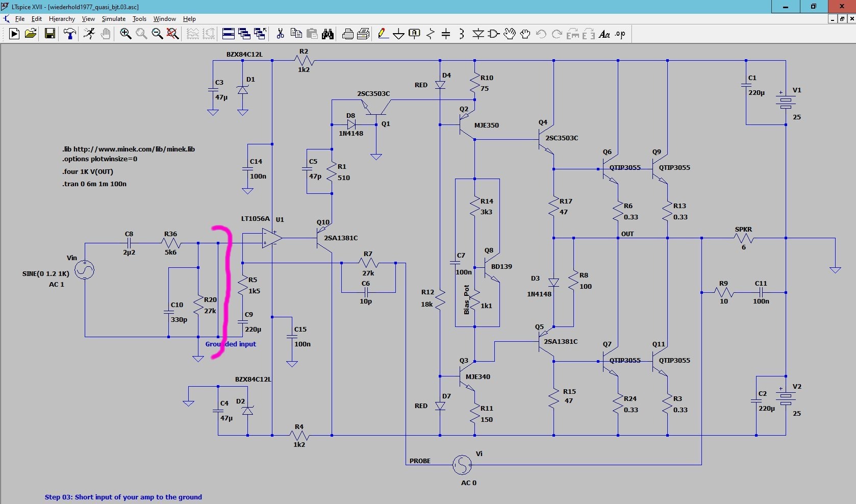Open the Component gate-shaped icon
Image resolution: width=856 pixels, height=504 pixels.
[x=494, y=34]
